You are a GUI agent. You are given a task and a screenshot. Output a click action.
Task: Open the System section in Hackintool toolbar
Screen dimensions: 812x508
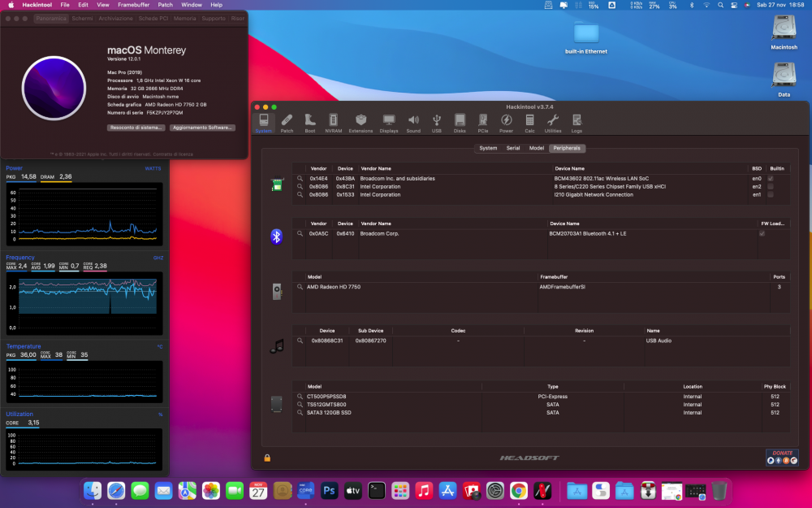[x=264, y=123]
